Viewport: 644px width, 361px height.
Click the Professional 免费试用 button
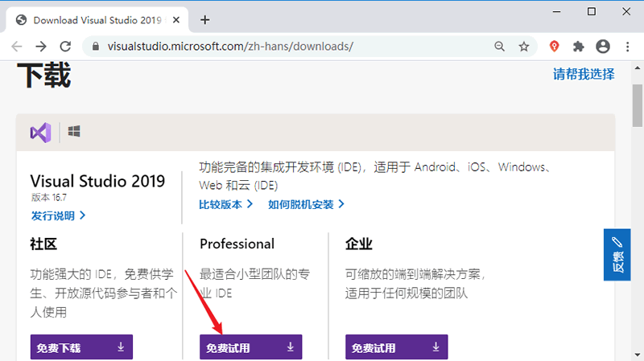[x=250, y=347]
